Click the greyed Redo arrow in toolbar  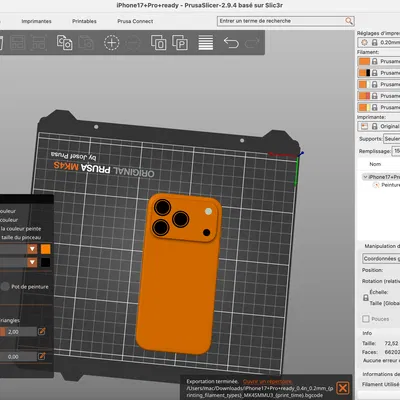point(252,43)
